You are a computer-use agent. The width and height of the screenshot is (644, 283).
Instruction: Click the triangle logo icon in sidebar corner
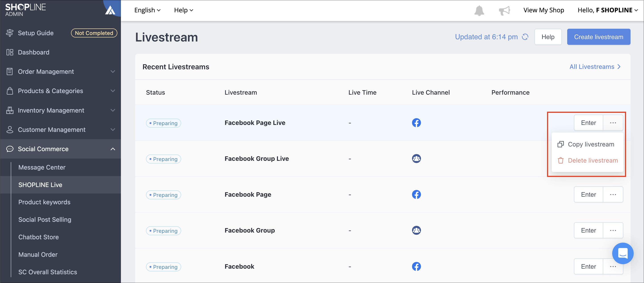[110, 10]
